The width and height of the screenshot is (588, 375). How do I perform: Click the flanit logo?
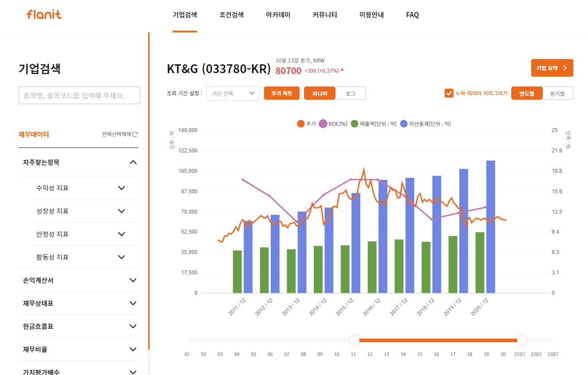pos(44,15)
